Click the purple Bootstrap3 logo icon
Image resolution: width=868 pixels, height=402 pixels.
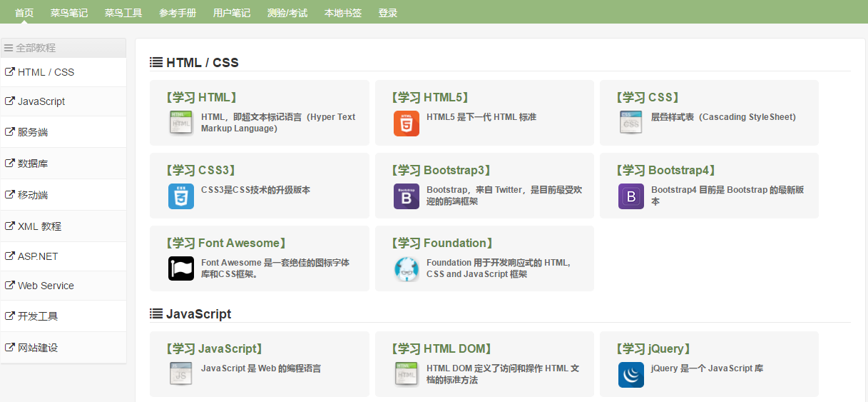point(406,196)
